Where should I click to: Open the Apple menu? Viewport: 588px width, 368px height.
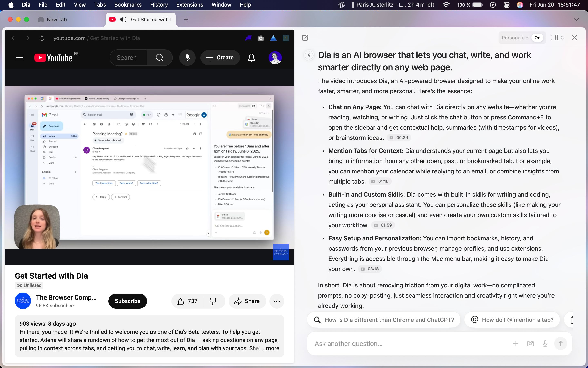11,5
